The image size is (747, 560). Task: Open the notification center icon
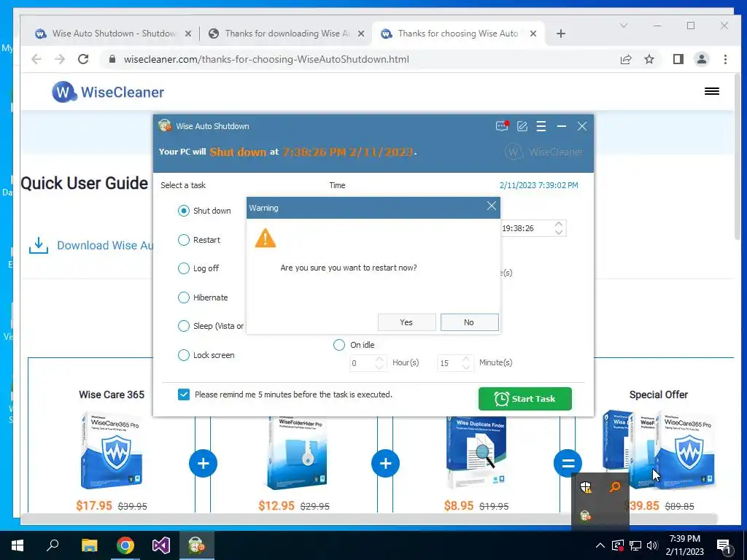724,545
